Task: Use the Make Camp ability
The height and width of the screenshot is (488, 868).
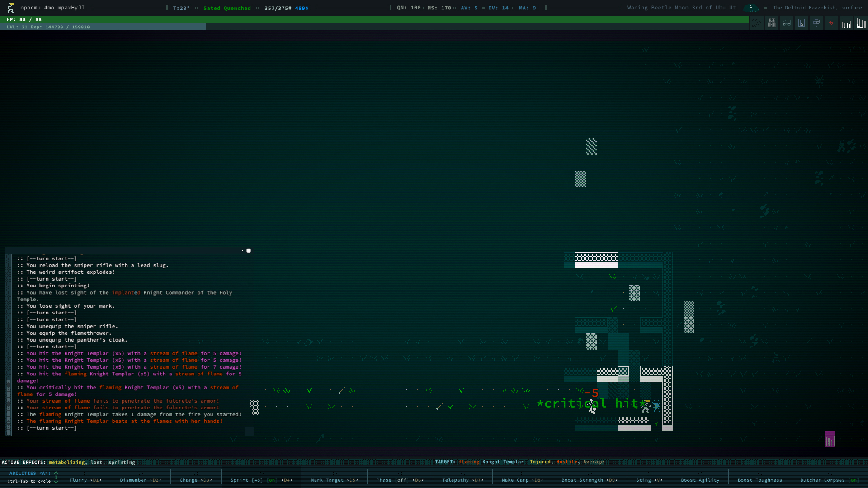Action: click(522, 480)
